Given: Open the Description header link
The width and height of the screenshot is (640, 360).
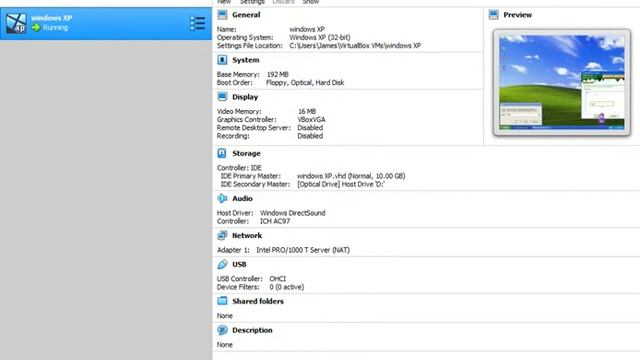Looking at the screenshot, I should [252, 330].
